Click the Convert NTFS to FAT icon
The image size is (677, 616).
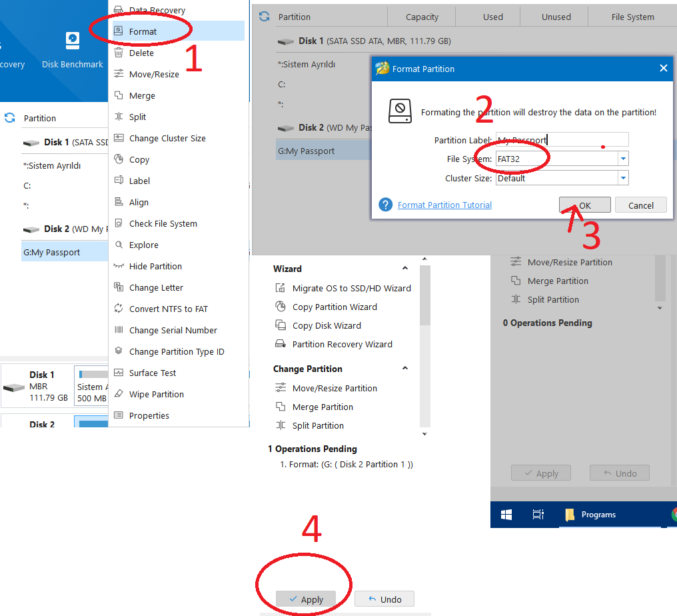click(x=119, y=309)
